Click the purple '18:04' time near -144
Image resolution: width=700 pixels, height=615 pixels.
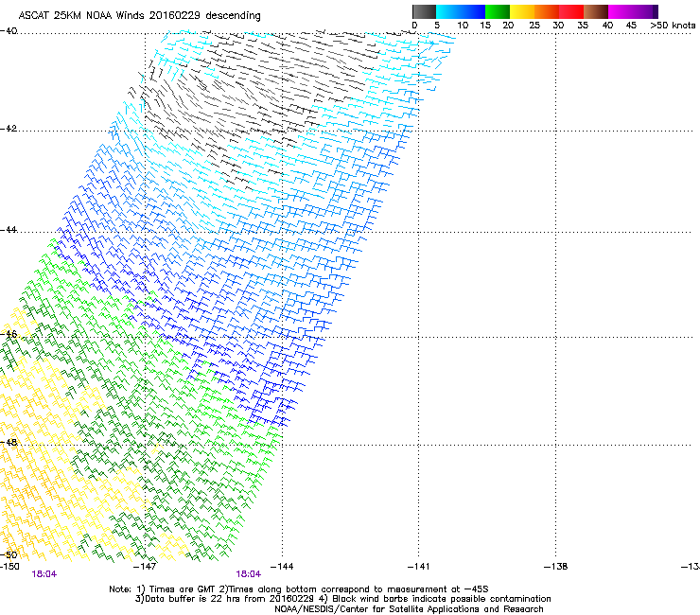248,574
